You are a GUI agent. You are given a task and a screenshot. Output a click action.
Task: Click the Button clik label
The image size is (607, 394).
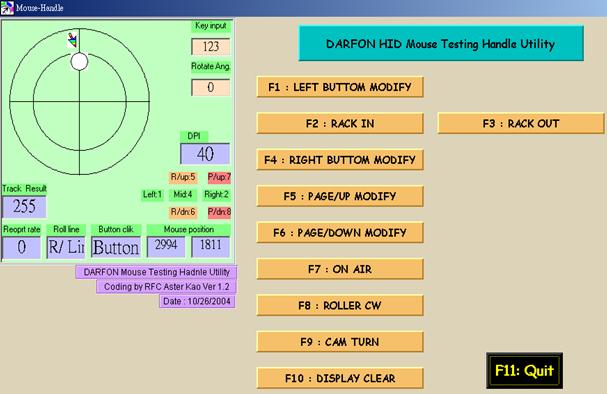point(116,230)
